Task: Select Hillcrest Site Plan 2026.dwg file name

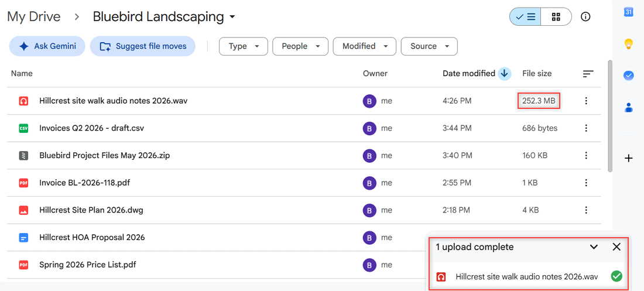Action: (91, 210)
